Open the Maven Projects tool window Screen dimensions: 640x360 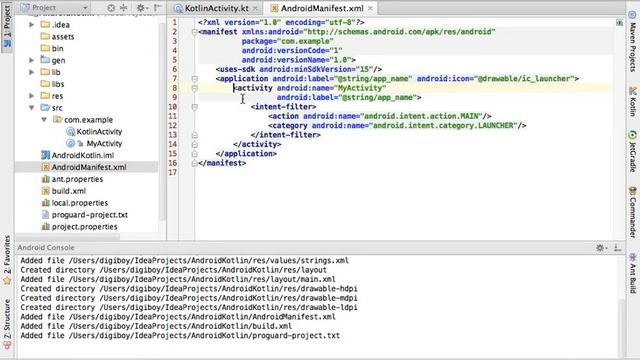(x=632, y=41)
